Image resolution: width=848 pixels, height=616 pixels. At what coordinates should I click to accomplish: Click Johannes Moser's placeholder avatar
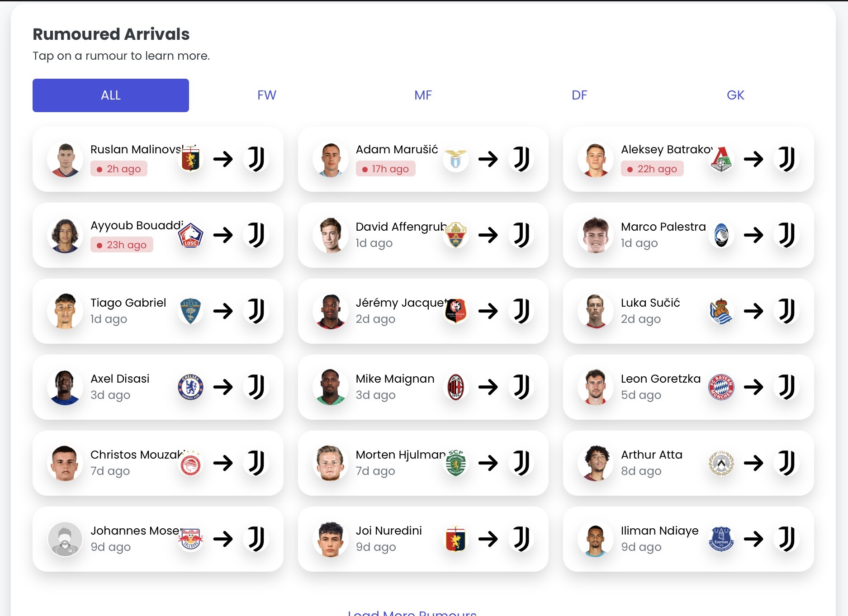[x=65, y=539]
